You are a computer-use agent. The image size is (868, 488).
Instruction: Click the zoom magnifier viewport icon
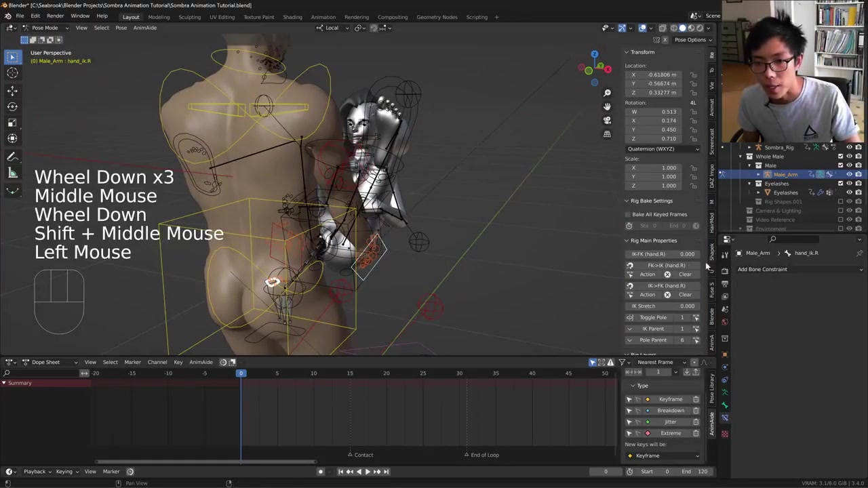click(x=607, y=93)
